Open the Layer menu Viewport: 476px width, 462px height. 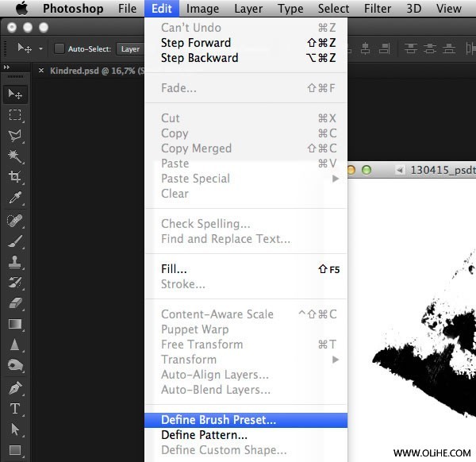(x=248, y=9)
